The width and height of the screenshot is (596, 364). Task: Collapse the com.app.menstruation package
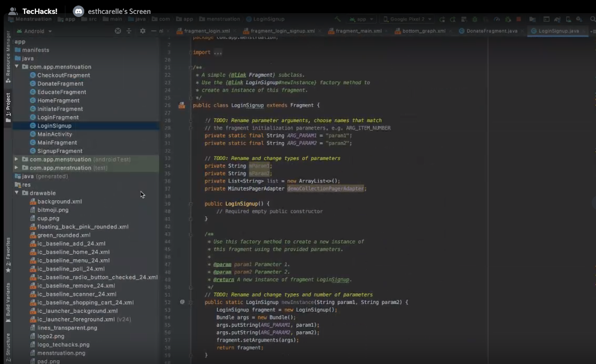pyautogui.click(x=17, y=67)
